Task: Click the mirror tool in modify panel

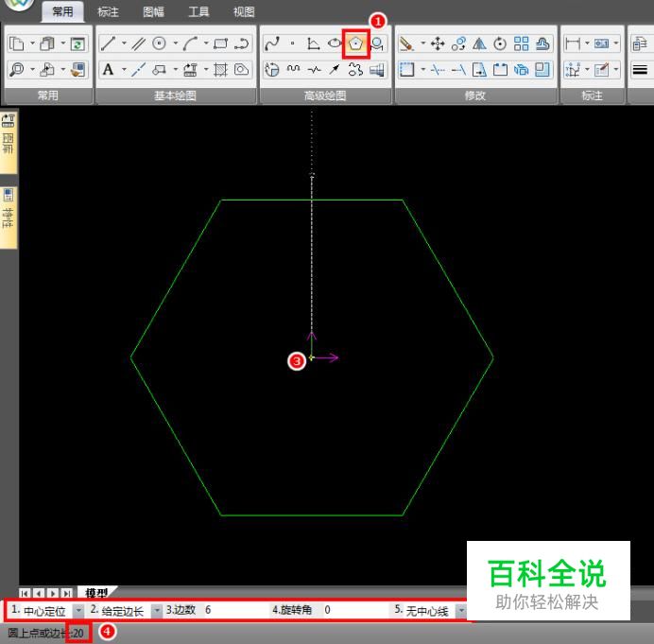Action: (x=478, y=44)
